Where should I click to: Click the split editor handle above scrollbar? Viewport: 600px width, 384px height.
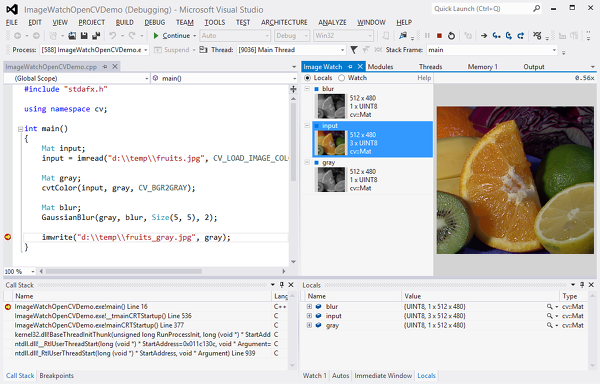pos(293,89)
